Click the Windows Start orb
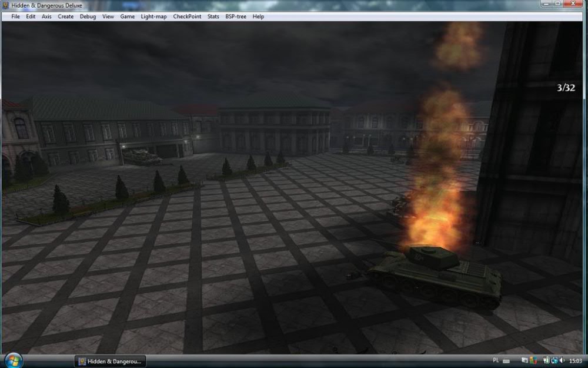Viewport: 588px width, 368px height. pyautogui.click(x=14, y=361)
